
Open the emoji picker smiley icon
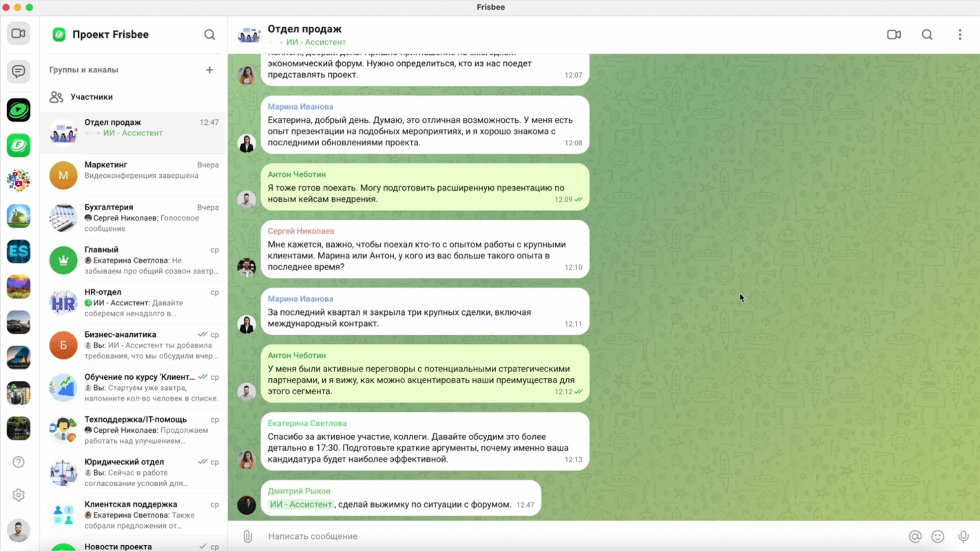[x=937, y=536]
